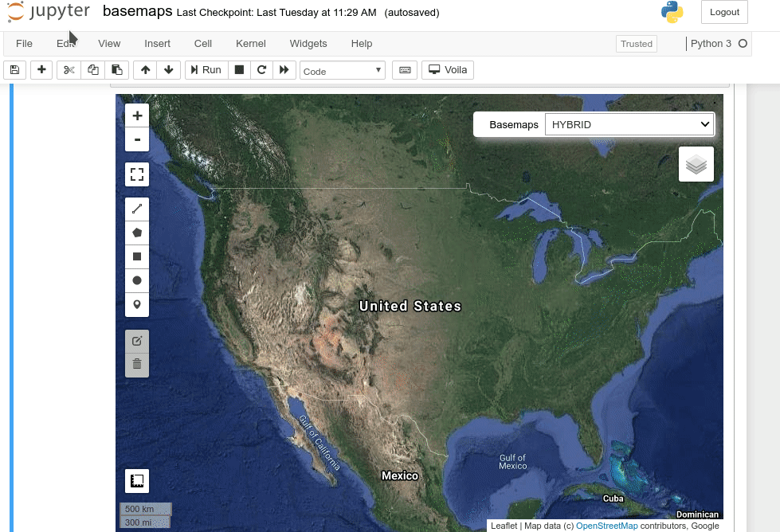Open the Kernel menu
Screen dimensions: 780x532
[251, 44]
